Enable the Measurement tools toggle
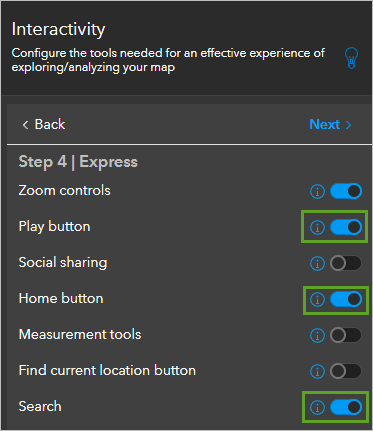The height and width of the screenshot is (431, 373). [346, 335]
